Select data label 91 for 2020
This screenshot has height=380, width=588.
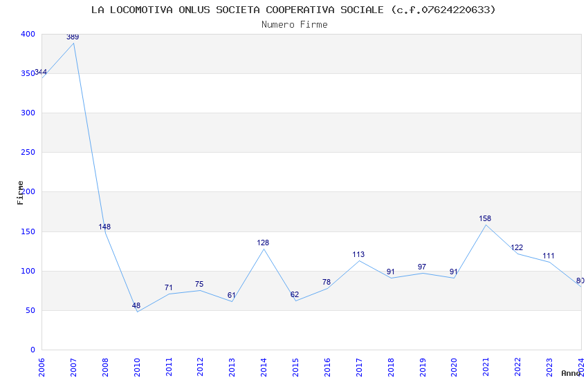pyautogui.click(x=453, y=272)
